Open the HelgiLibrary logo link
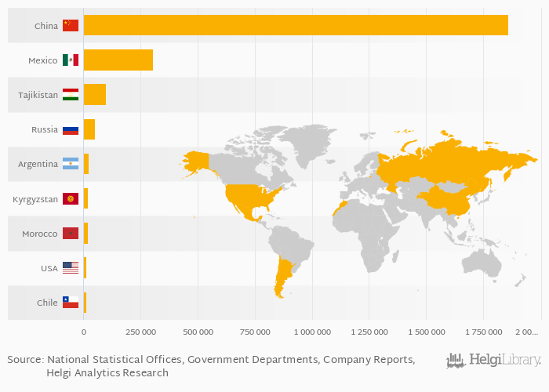The image size is (549, 392). (x=493, y=360)
